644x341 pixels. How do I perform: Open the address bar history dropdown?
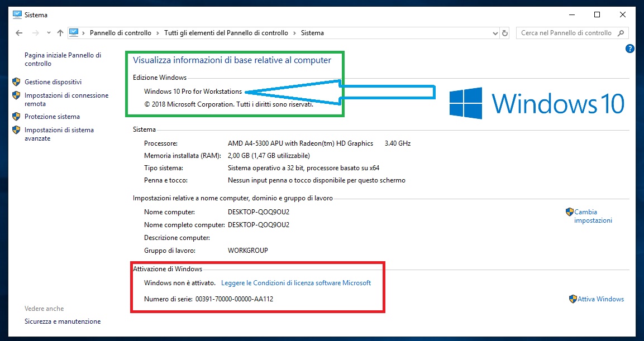[495, 33]
